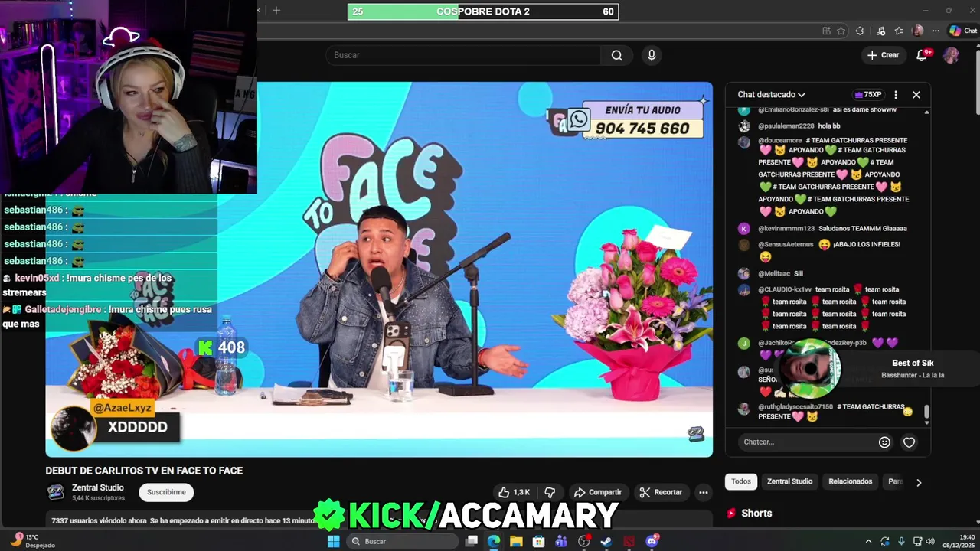The height and width of the screenshot is (551, 980).
Task: Click the video title DEBUT DE CARLITOS TV
Action: 144,471
